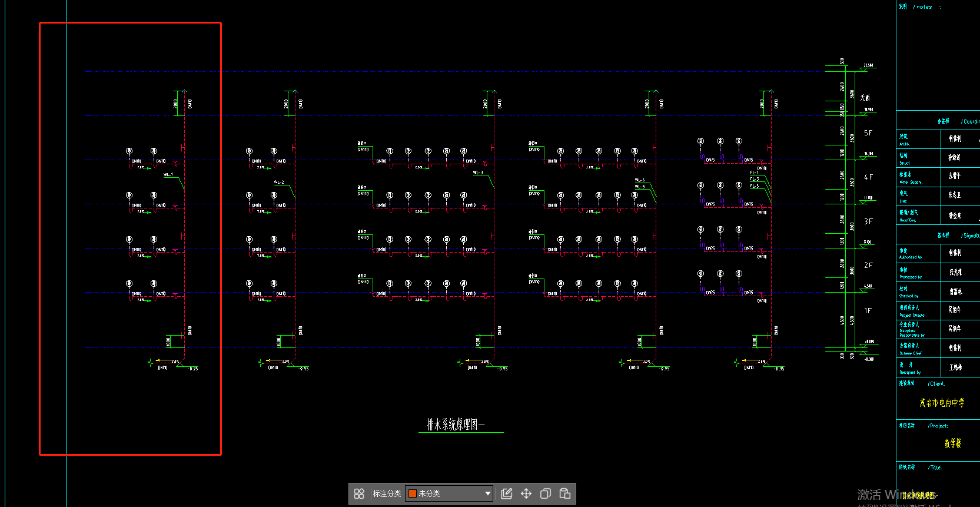Click the project name 教学楼
This screenshot has width=980, height=507.
[953, 443]
